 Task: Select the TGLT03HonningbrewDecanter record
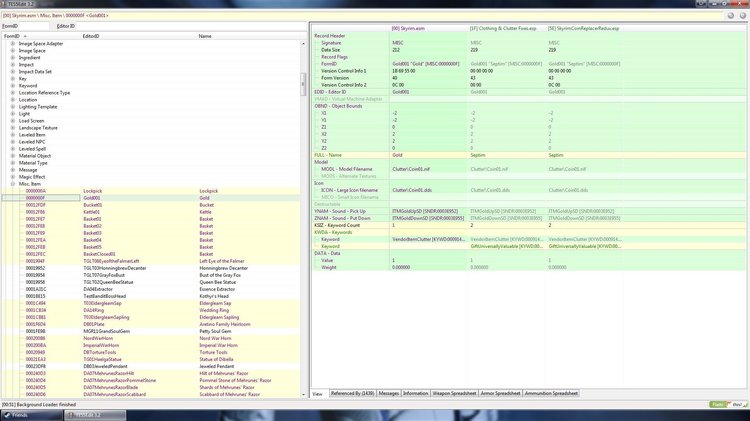point(151,268)
